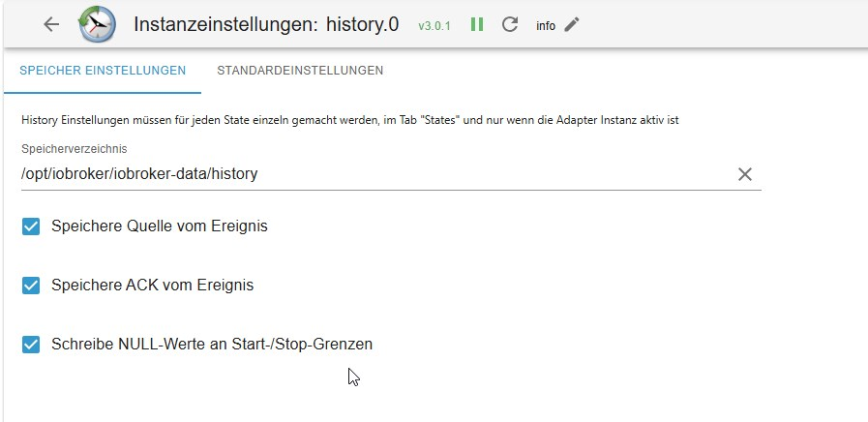Click the Instanzeinstellungen: history.0 title
The height and width of the screenshot is (422, 868).
point(266,25)
